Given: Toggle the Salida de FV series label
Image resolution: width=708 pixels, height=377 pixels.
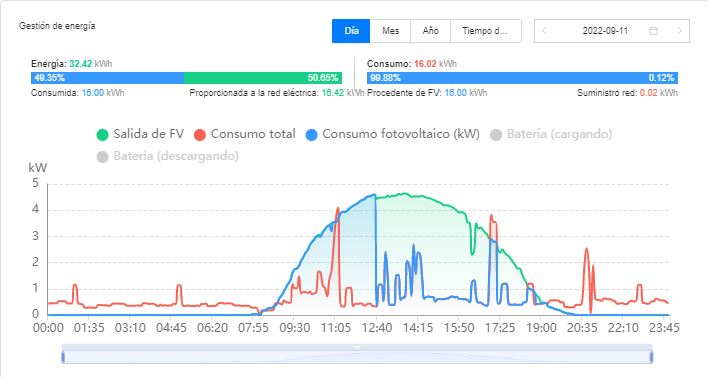Looking at the screenshot, I should pos(149,134).
